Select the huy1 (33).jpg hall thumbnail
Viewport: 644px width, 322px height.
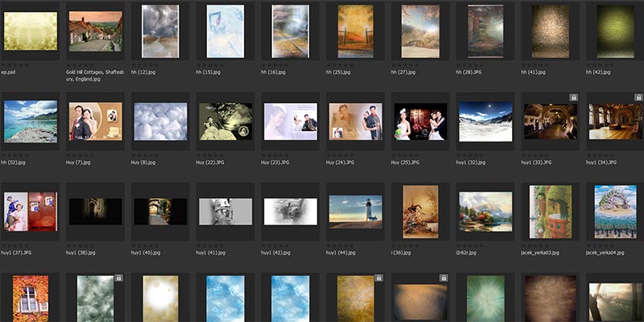(x=551, y=122)
